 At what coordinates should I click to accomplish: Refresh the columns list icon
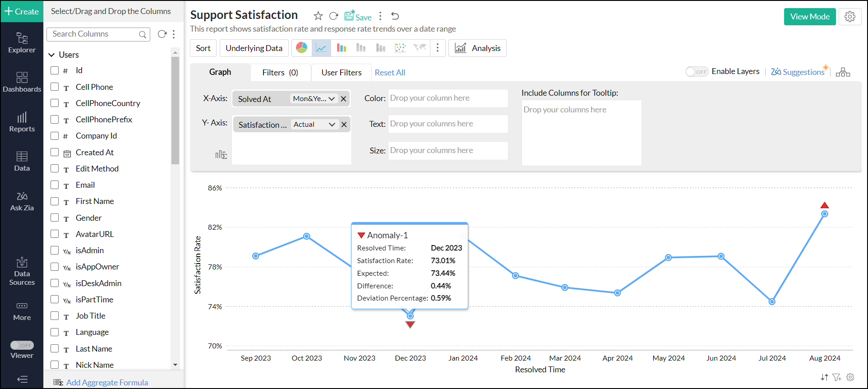[x=162, y=34]
